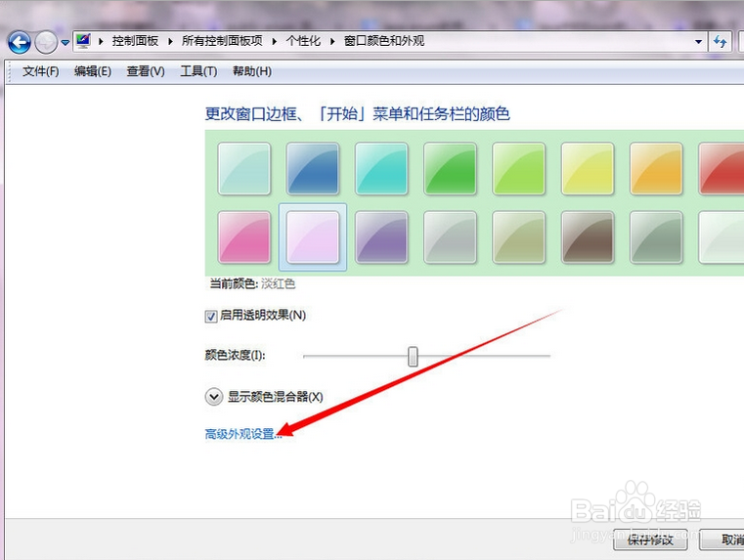Expand arrow before 控制面板 breadcrumb
The image size is (744, 560).
(101, 41)
